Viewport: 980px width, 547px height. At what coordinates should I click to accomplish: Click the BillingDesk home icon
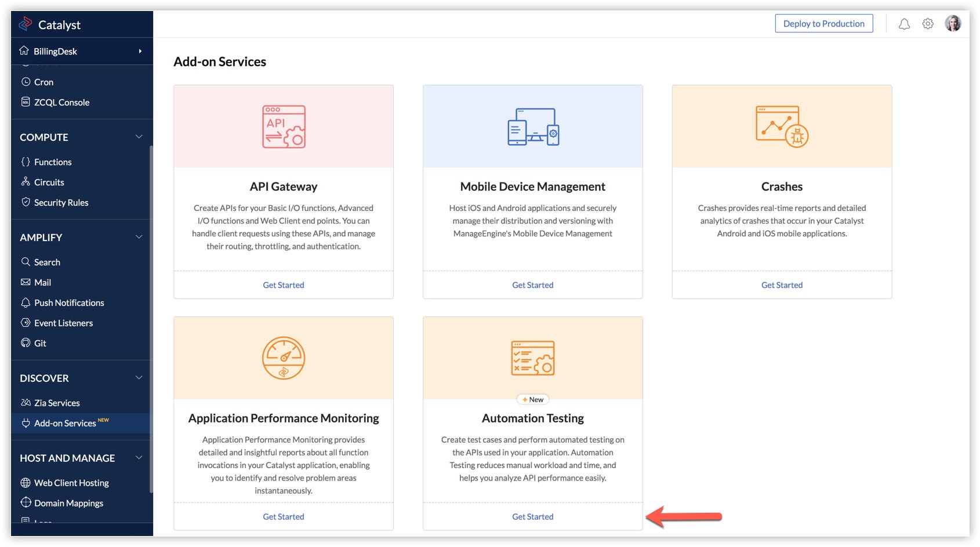coord(24,50)
